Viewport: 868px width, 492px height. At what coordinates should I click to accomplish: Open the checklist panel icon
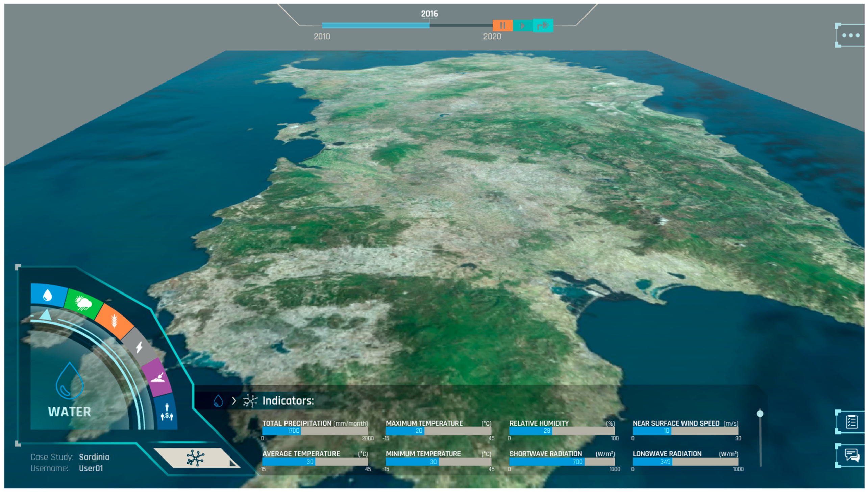click(x=851, y=422)
